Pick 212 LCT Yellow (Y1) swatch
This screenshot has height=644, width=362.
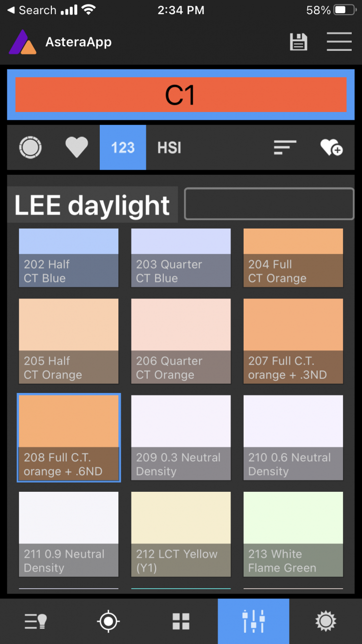(x=181, y=534)
